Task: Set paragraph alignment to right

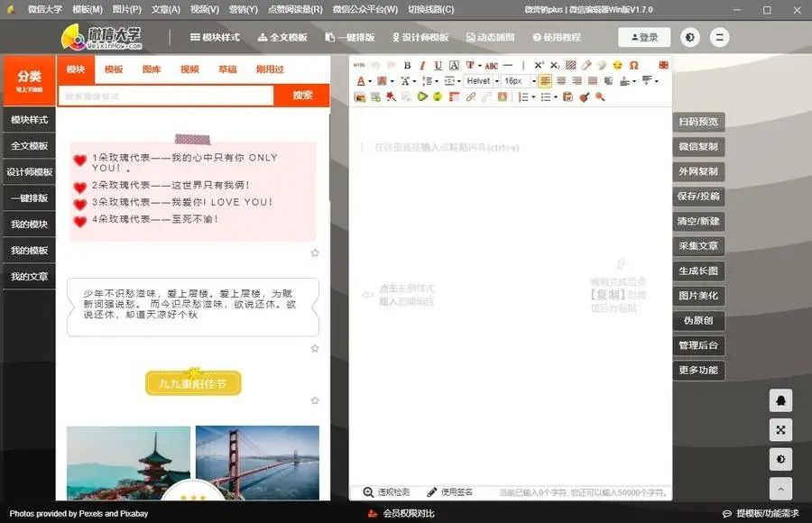Action: 577,81
